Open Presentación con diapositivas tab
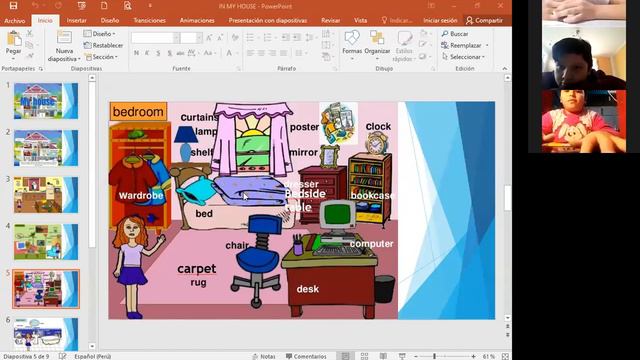Image resolution: width=640 pixels, height=360 pixels. (x=268, y=20)
